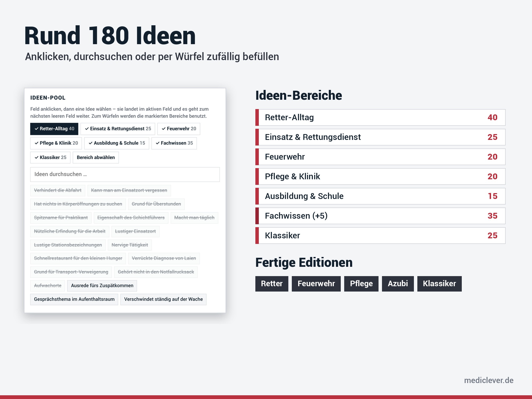Click used idea Nützliche Erfindung für die Arbeit
The height and width of the screenshot is (399, 532).
(70, 231)
